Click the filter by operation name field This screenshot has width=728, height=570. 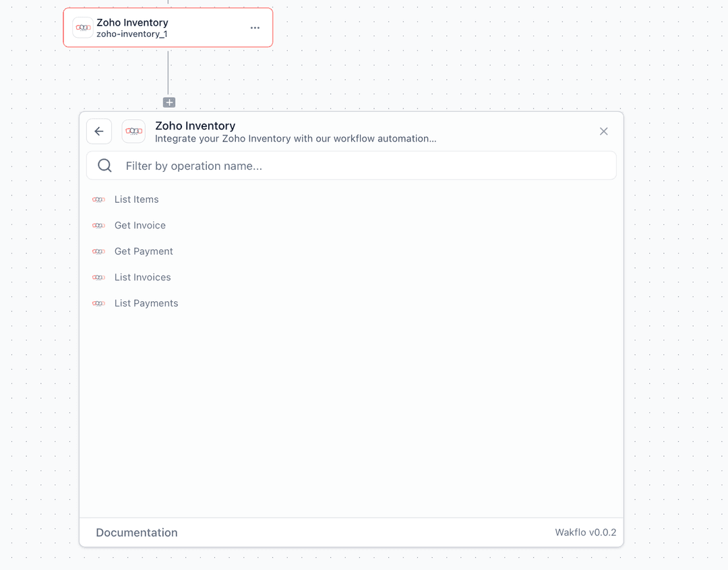point(351,165)
